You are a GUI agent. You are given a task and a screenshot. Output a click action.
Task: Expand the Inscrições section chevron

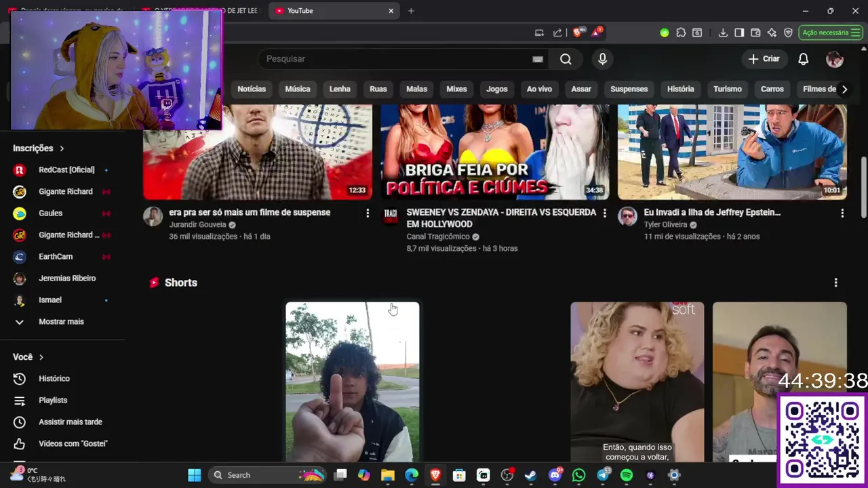pyautogui.click(x=62, y=148)
